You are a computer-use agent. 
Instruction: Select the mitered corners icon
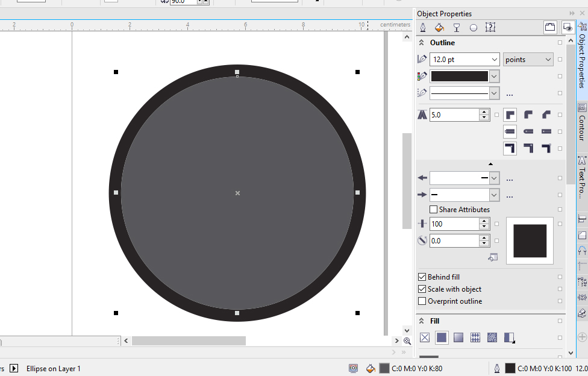tap(510, 115)
